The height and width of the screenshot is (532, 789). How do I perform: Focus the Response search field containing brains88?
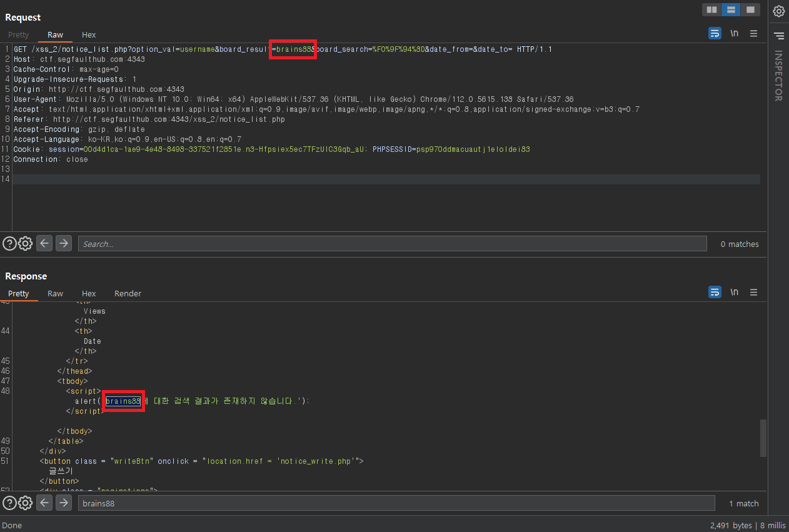[396, 503]
